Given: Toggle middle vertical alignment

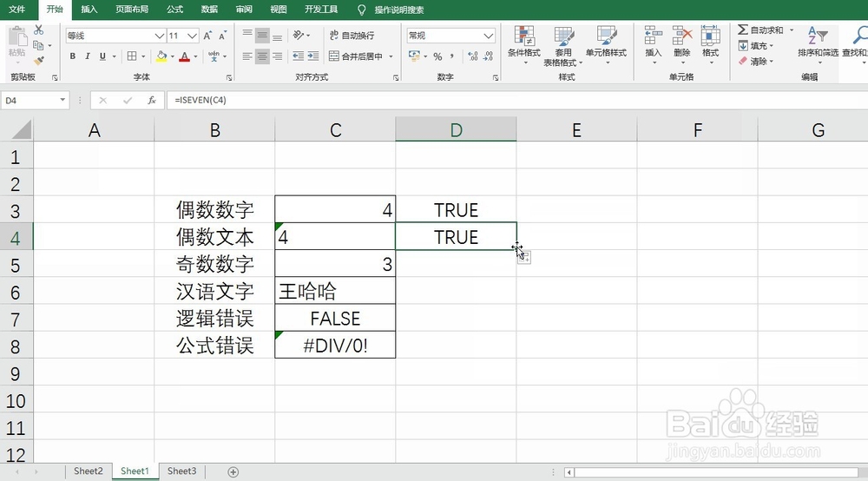Looking at the screenshot, I should pyautogui.click(x=262, y=36).
